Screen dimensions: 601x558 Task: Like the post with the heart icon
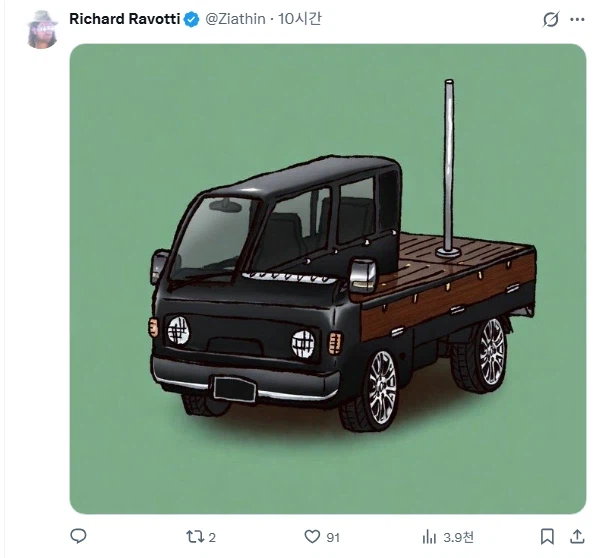point(312,536)
